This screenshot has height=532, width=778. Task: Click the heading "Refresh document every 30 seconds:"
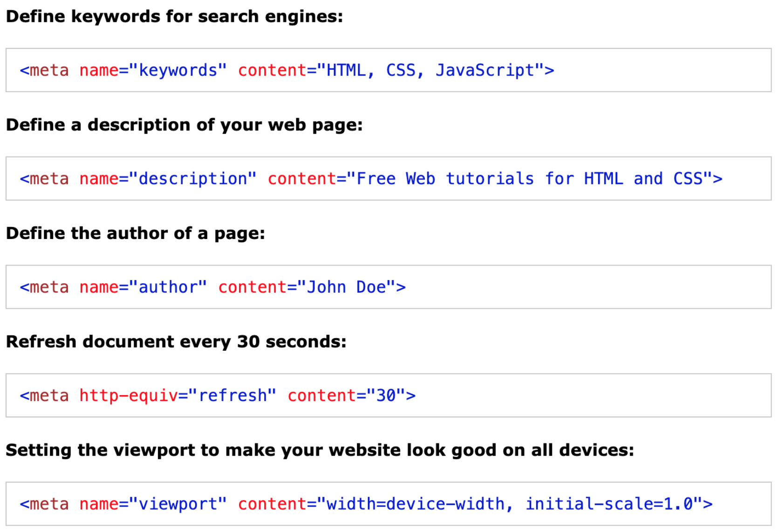click(176, 342)
